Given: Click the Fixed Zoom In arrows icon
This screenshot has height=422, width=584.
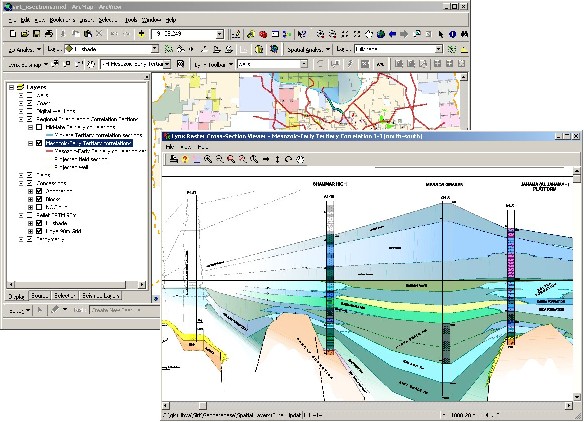Looking at the screenshot, I should tap(345, 34).
